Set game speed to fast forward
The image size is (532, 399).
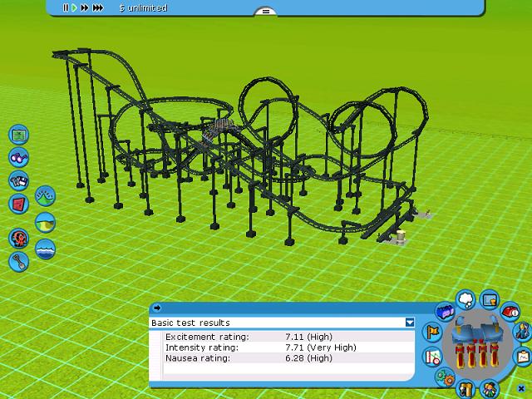[85, 7]
